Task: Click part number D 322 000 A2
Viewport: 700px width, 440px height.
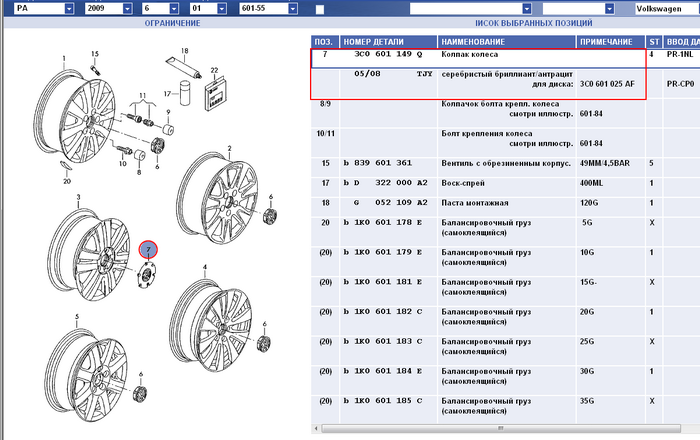Action: click(x=391, y=183)
